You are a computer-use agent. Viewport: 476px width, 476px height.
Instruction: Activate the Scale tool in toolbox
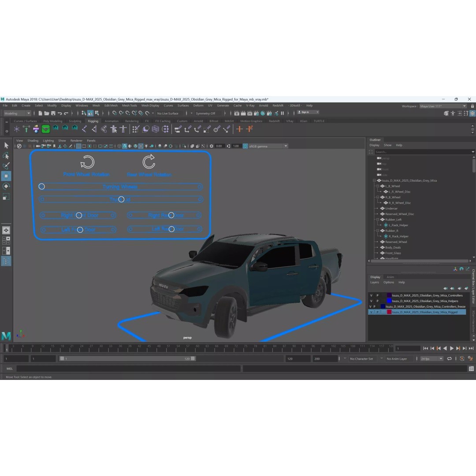[x=6, y=197]
